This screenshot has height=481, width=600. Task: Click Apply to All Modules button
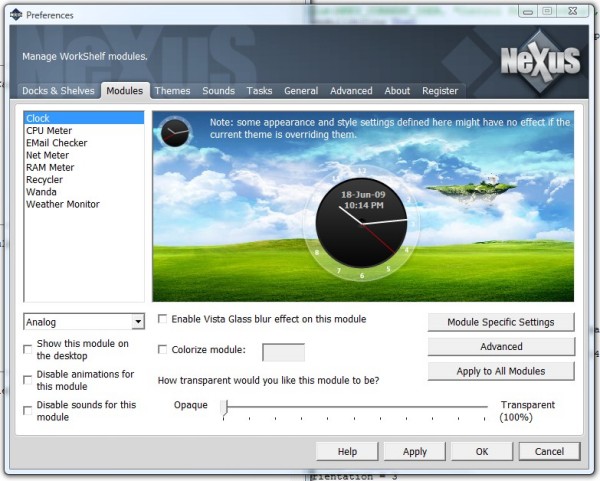click(501, 371)
